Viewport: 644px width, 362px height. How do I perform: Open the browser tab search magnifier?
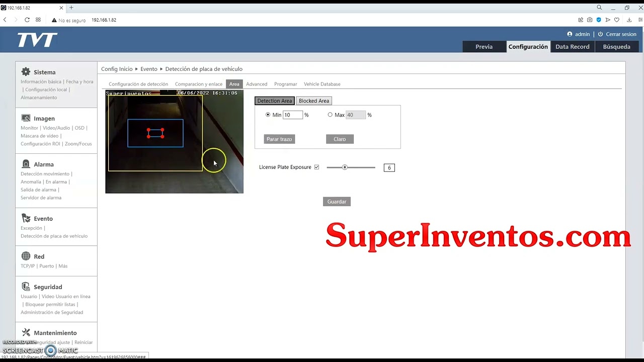click(x=599, y=8)
